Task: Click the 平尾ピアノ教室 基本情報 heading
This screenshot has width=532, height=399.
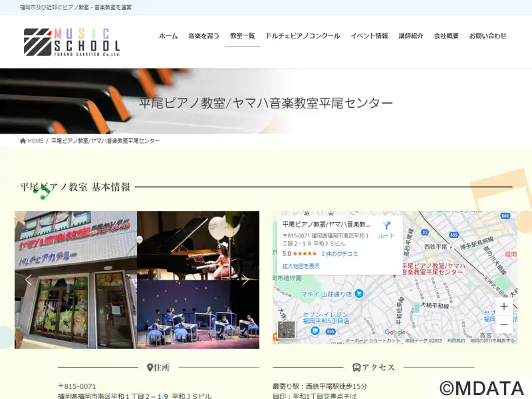Action: coord(75,187)
